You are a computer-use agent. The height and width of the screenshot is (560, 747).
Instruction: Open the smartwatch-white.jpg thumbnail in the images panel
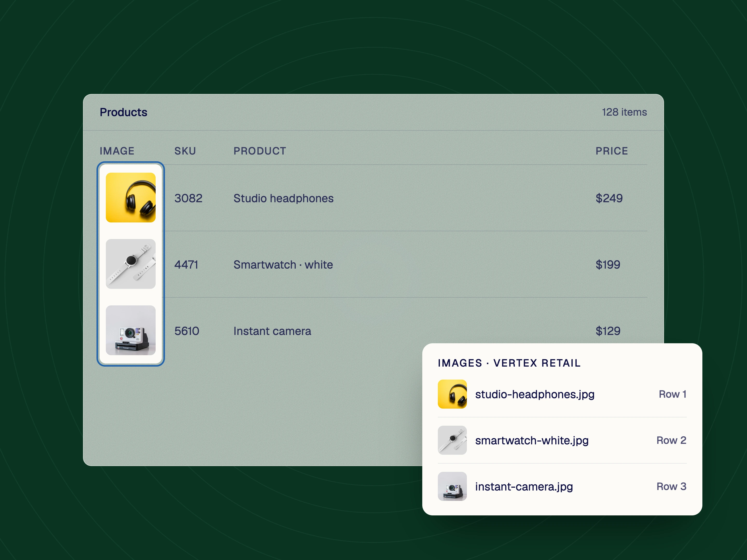pyautogui.click(x=452, y=440)
